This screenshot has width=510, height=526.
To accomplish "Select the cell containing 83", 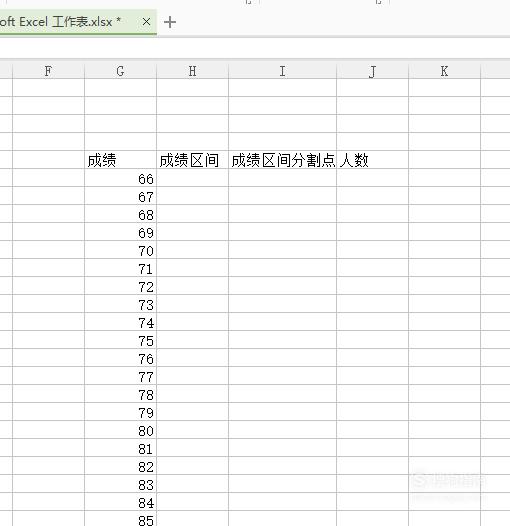I will tap(120, 484).
